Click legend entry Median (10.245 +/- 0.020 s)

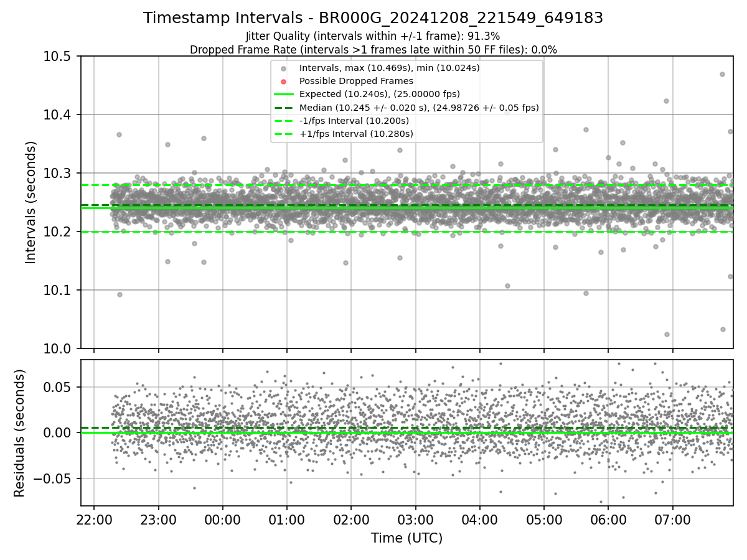[x=419, y=108]
